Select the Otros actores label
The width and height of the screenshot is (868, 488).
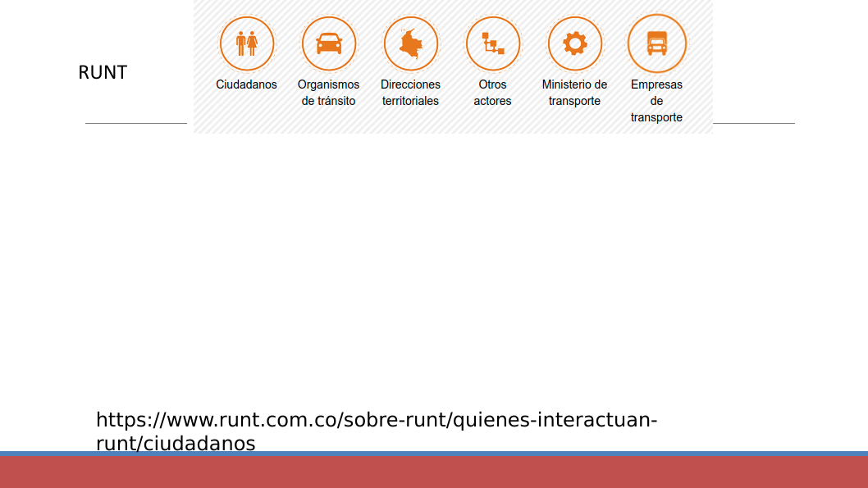point(492,93)
